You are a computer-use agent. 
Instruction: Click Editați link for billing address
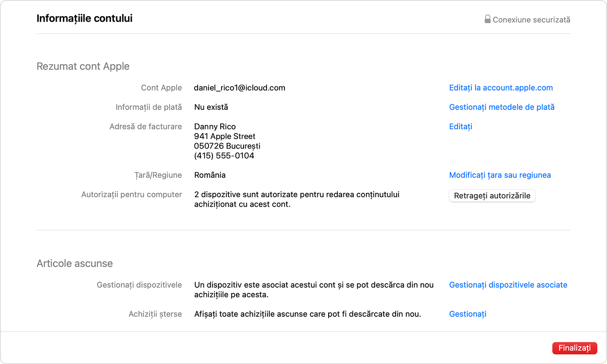point(460,127)
